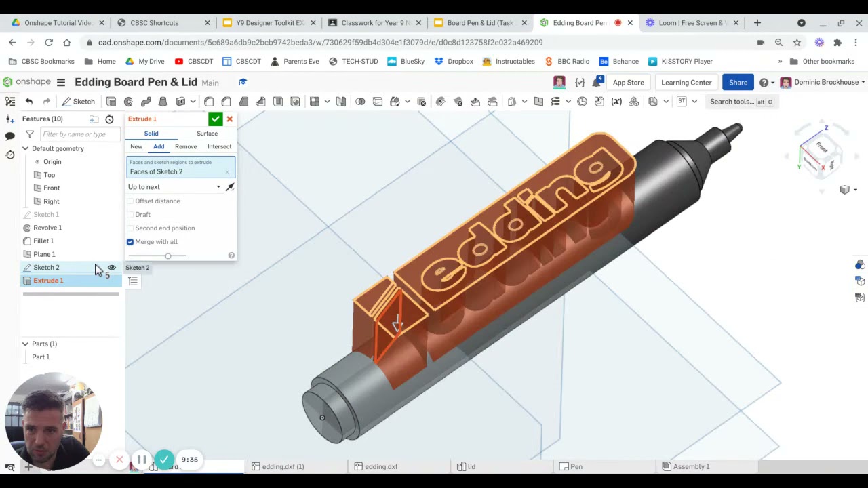This screenshot has width=868, height=488.
Task: Clear Faces of Sketch 2 selection
Action: pyautogui.click(x=227, y=172)
